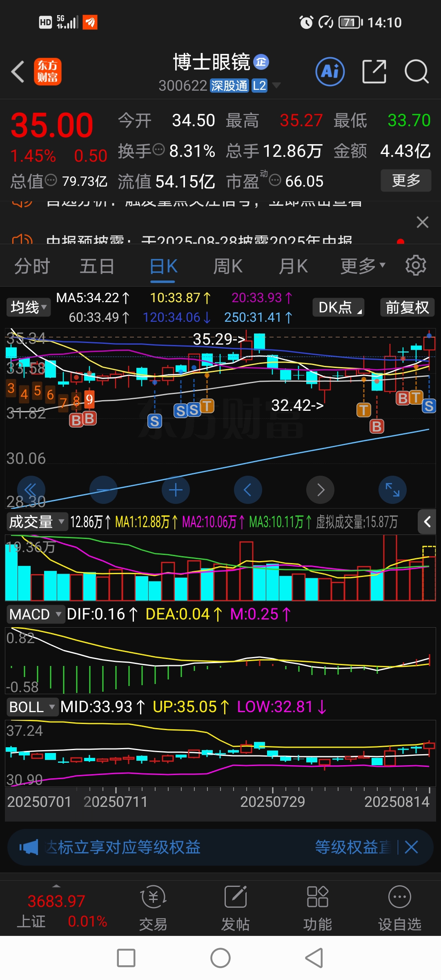Viewport: 441px width, 980px height.
Task: Tap the 20250729 date label
Action: pyautogui.click(x=272, y=802)
